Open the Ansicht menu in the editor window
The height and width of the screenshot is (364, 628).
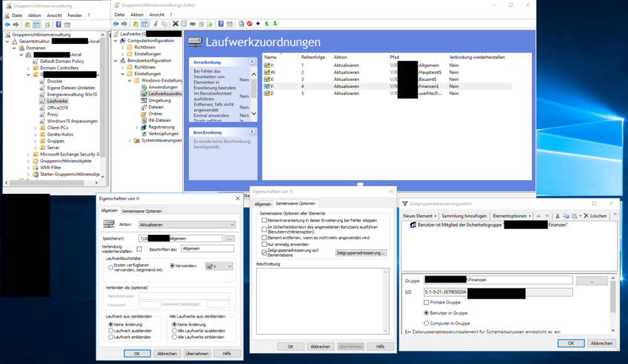[157, 14]
